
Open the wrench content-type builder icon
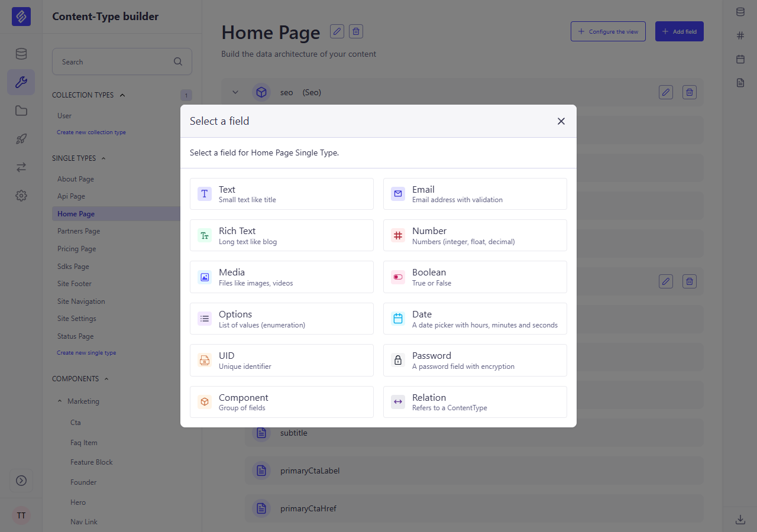point(21,82)
